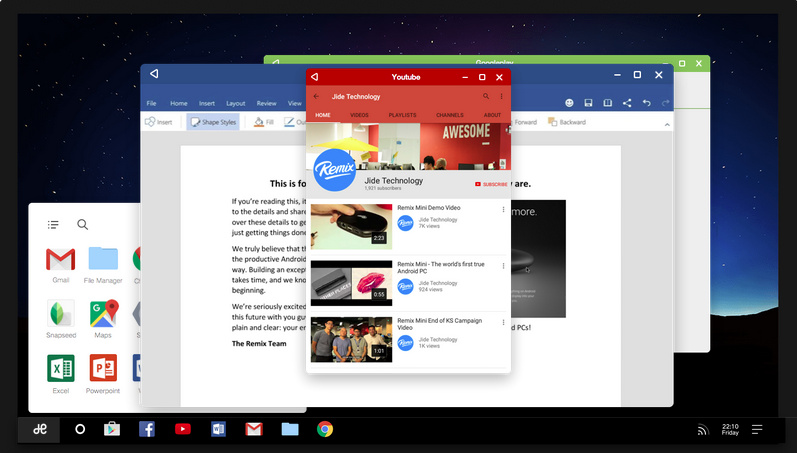Open the PLAYLISTS tab in YouTube
This screenshot has height=453, width=797.
point(403,115)
